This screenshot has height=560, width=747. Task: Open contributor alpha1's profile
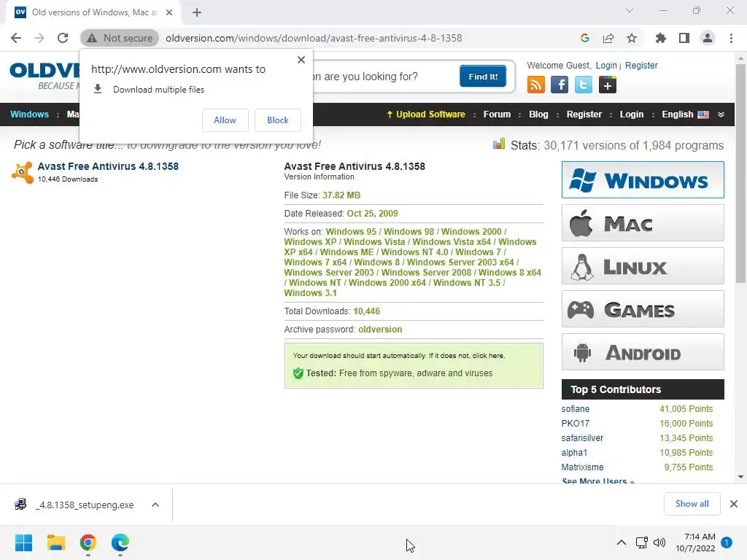574,453
